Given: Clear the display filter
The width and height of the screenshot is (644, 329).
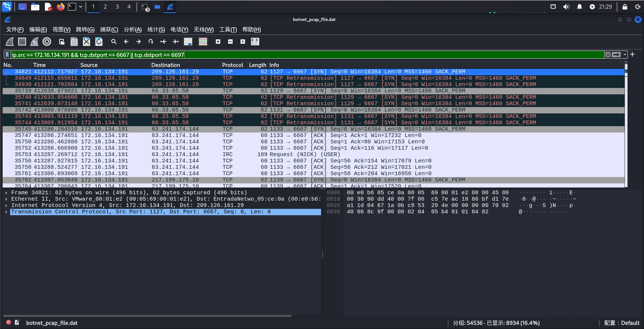Looking at the screenshot, I should point(608,55).
